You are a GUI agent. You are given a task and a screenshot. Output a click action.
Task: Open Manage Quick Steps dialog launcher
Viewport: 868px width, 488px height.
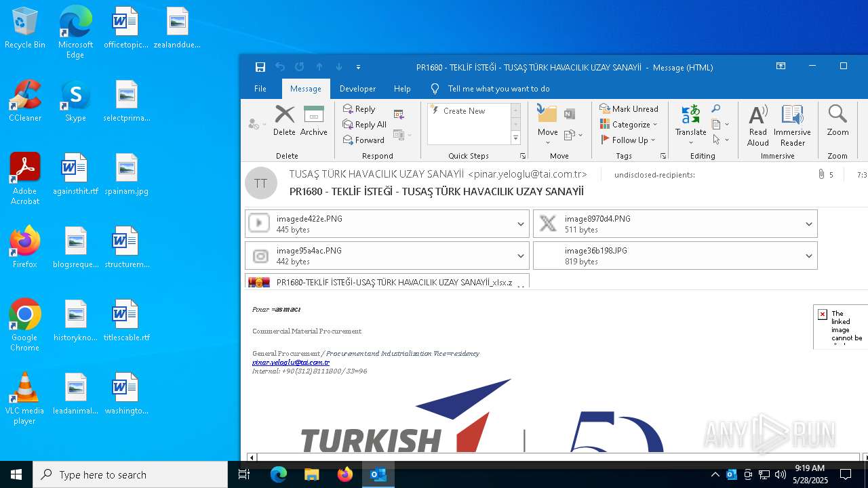(522, 156)
